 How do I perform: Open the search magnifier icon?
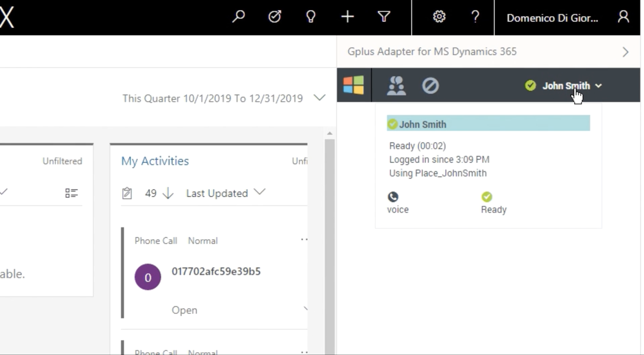tap(239, 17)
